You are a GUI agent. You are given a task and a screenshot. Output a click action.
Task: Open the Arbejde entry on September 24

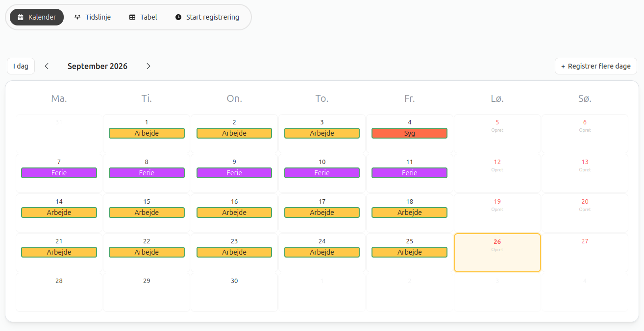click(322, 252)
